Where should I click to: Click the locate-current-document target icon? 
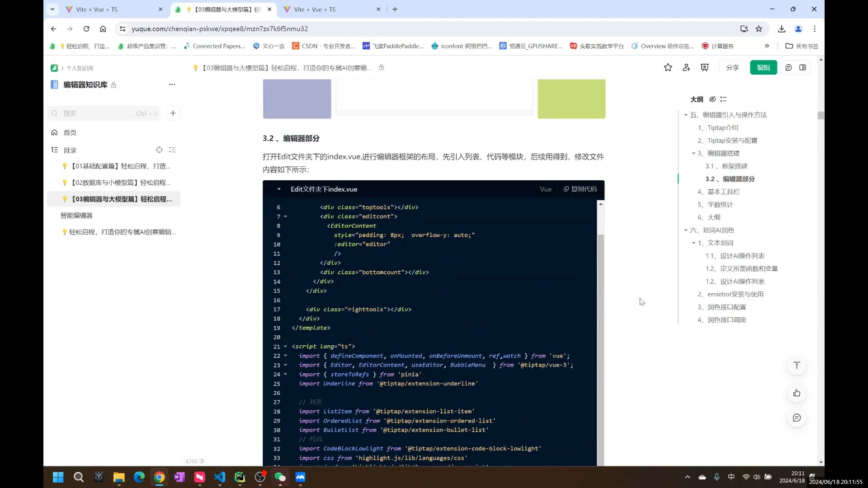(x=159, y=150)
